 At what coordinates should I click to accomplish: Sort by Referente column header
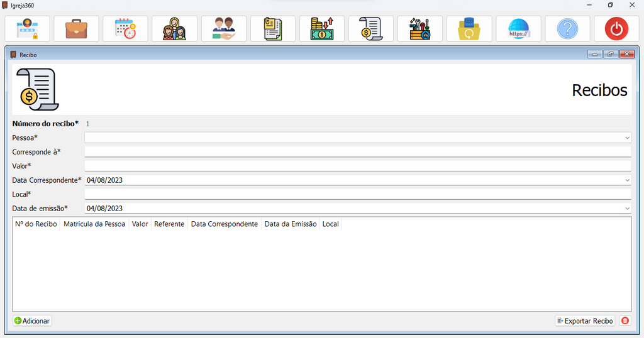169,224
